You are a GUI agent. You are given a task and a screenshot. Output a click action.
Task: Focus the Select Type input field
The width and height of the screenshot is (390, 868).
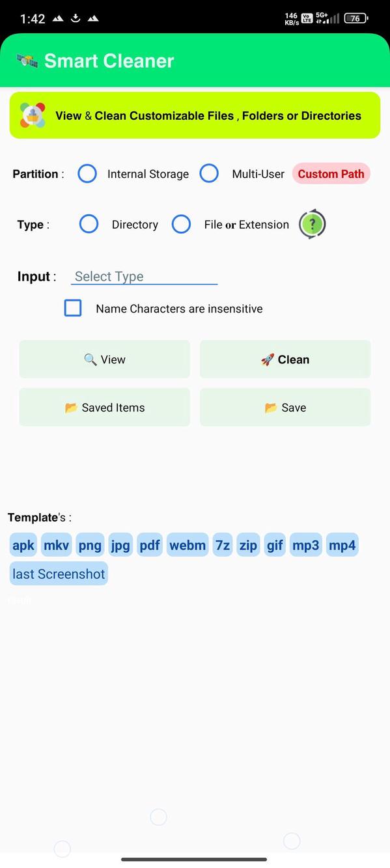(144, 277)
